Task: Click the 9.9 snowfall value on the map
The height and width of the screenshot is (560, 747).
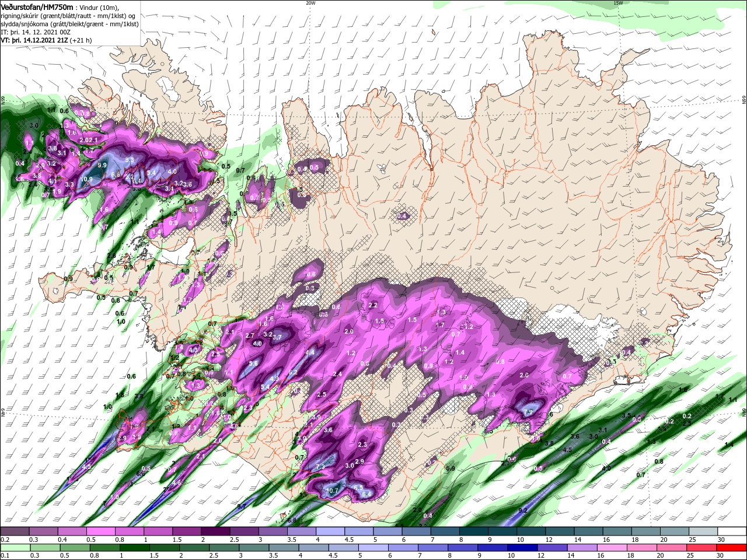Action: pos(102,165)
